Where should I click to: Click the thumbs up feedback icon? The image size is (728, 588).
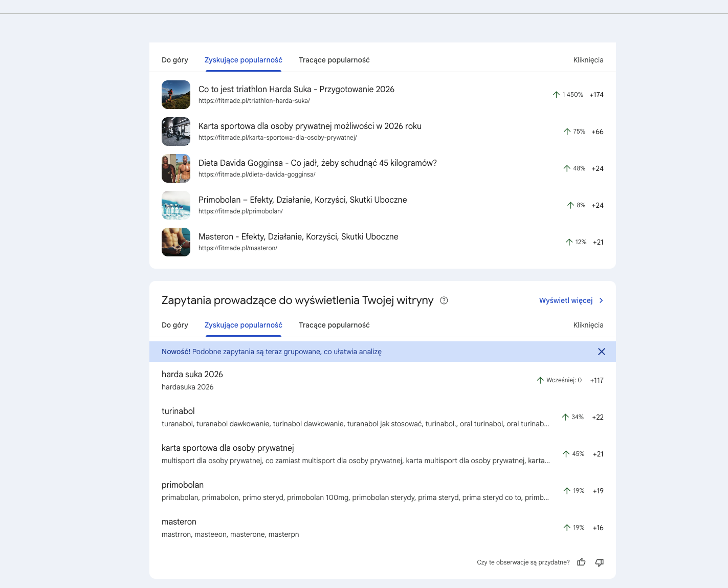581,562
